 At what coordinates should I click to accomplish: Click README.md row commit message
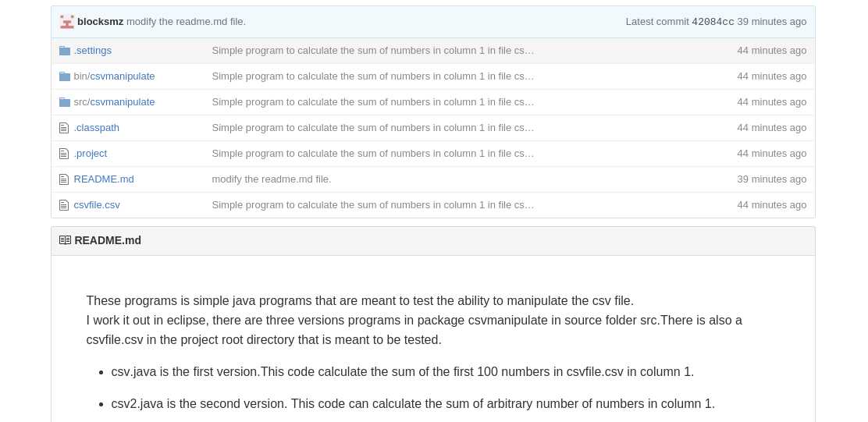(x=272, y=179)
